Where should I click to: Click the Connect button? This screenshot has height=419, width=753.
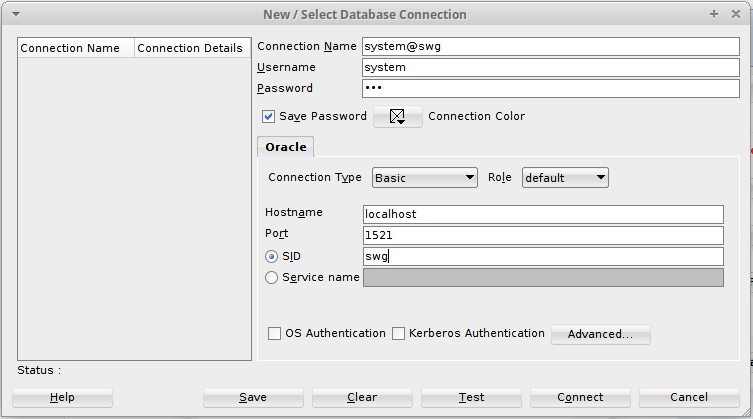[580, 397]
